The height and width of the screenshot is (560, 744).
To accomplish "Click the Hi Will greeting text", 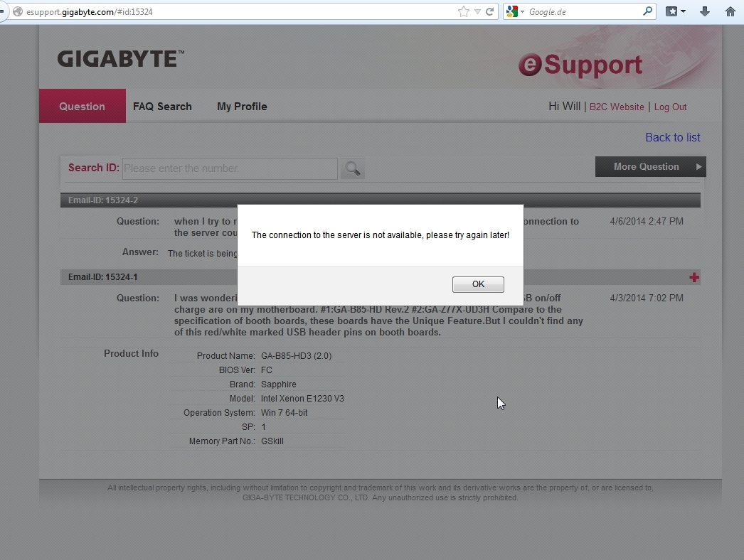I will [x=564, y=106].
